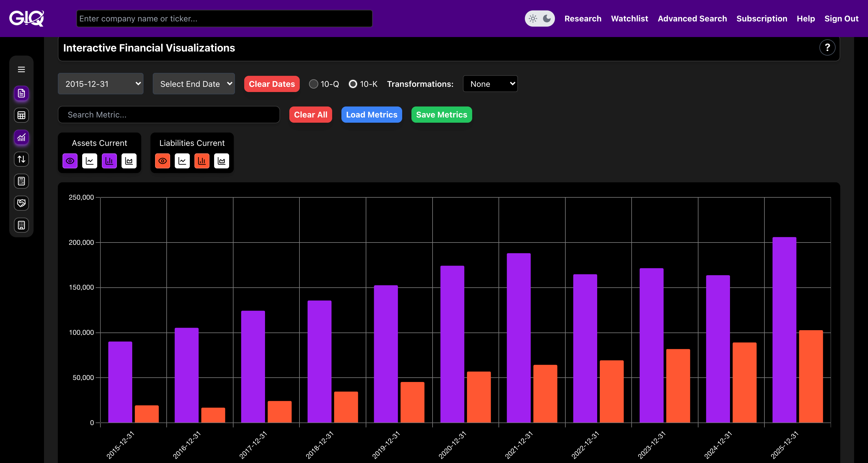
Task: Open the calculator sidebar icon
Action: 21,181
